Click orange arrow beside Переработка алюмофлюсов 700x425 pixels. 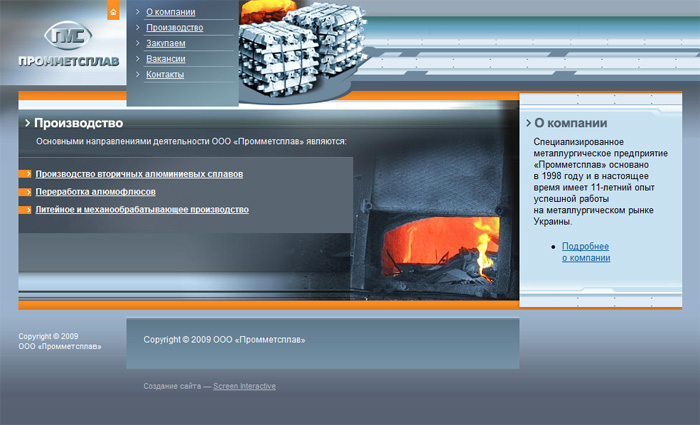[x=25, y=192]
